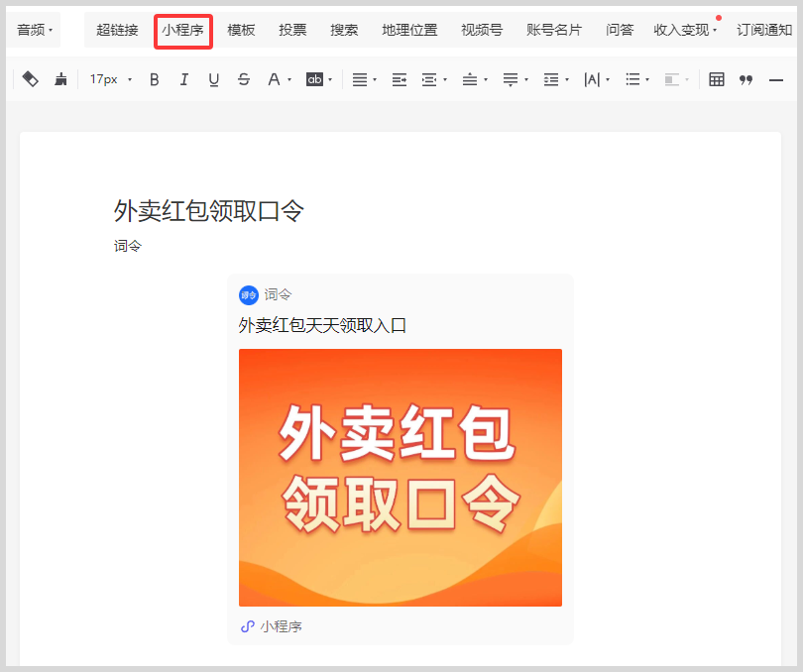Click the greyed-out image float icon
Viewport: 803px width, 672px height.
point(672,79)
